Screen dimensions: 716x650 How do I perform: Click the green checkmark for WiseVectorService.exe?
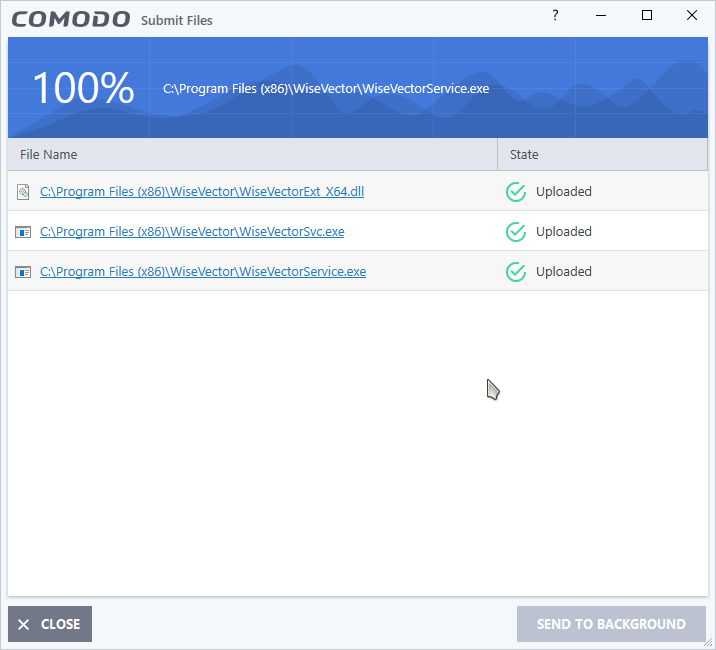[516, 271]
